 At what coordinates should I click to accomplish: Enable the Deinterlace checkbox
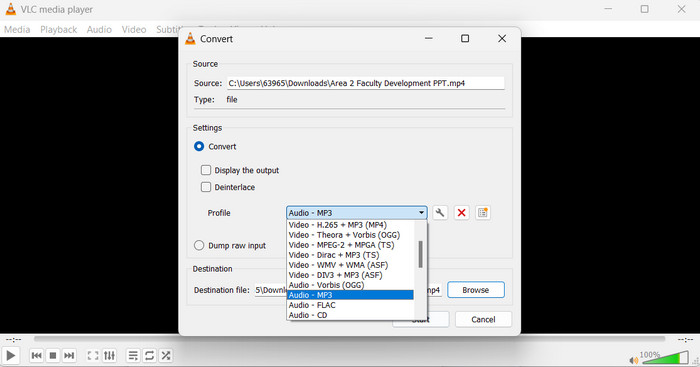click(x=206, y=187)
